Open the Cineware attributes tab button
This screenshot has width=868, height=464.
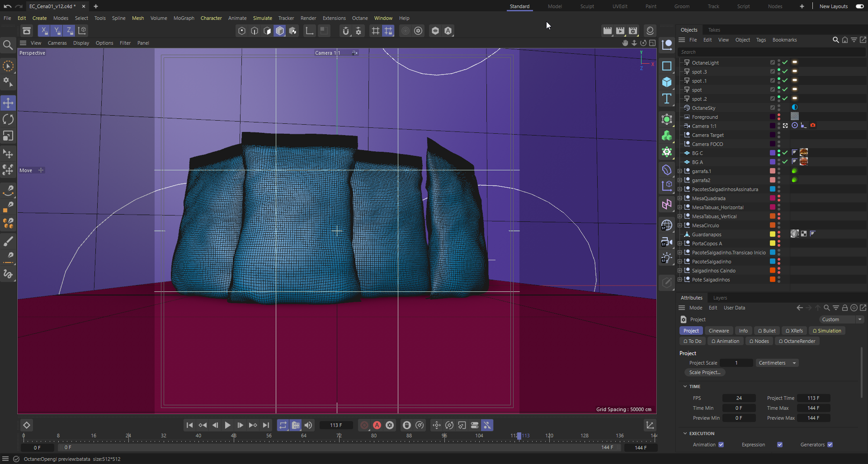coord(718,331)
